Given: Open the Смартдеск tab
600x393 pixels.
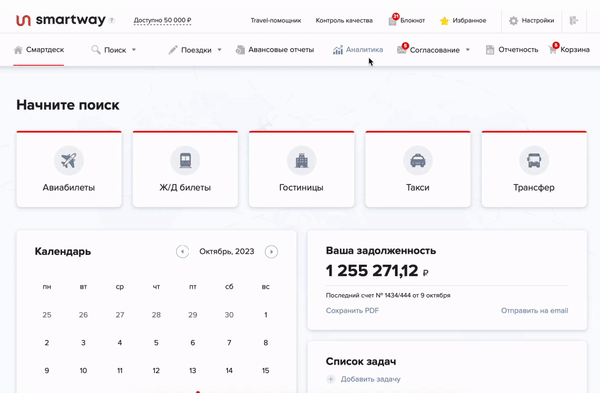Looking at the screenshot, I should pyautogui.click(x=39, y=50).
